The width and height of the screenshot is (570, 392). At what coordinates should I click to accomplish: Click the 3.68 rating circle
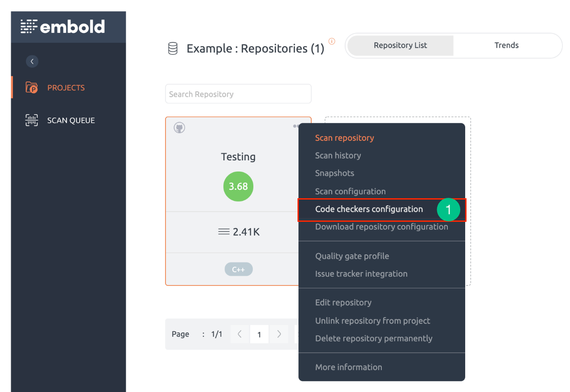coord(238,186)
